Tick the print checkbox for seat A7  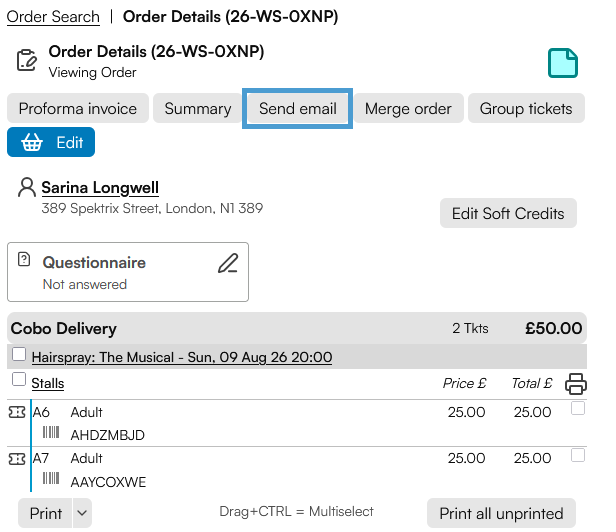coord(578,455)
